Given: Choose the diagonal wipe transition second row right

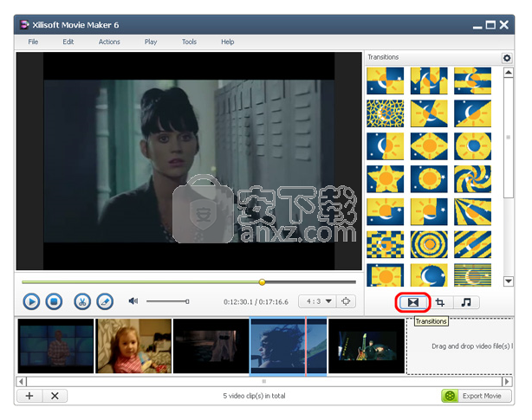Looking at the screenshot, I should [472, 113].
